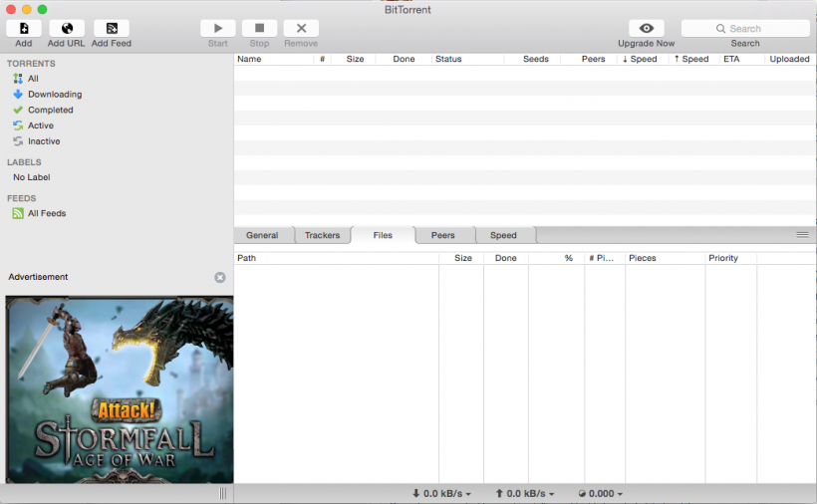The image size is (817, 504).
Task: Click the detail pane menu lines icon
Action: [802, 235]
